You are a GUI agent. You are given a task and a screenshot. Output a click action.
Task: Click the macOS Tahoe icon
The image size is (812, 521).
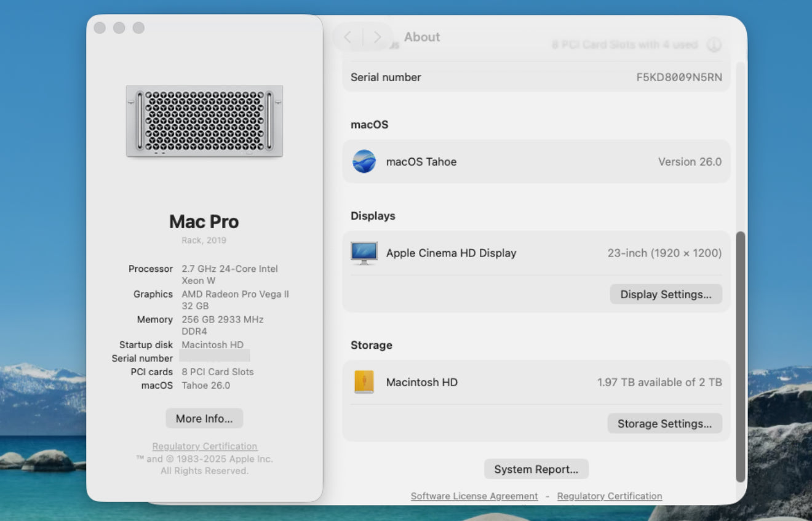coord(364,162)
